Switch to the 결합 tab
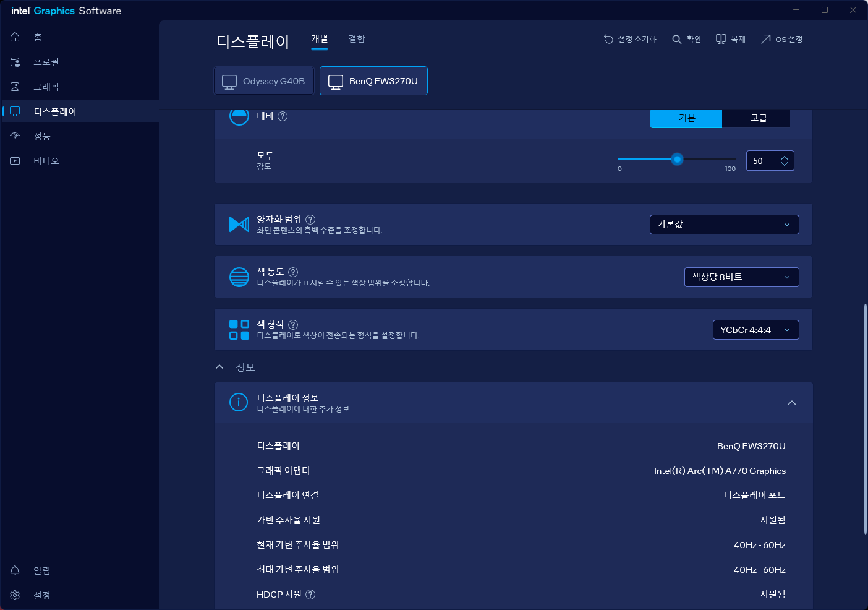This screenshot has height=610, width=868. click(x=357, y=39)
